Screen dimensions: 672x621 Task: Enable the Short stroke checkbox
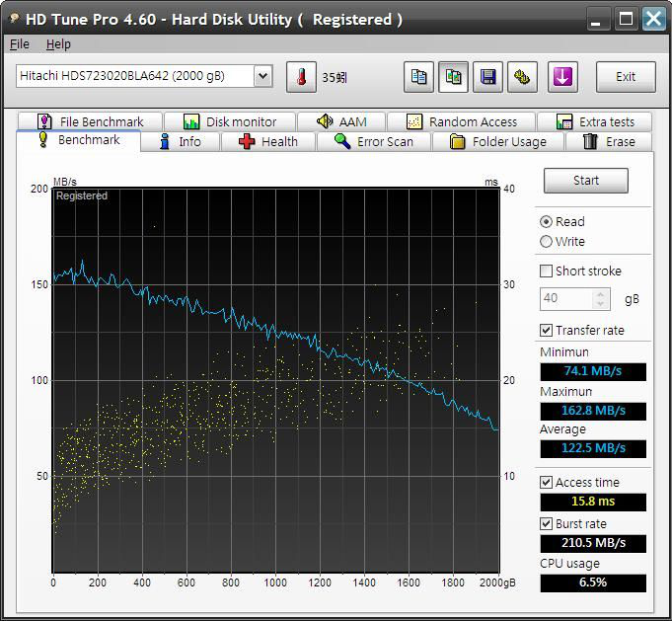(x=546, y=272)
